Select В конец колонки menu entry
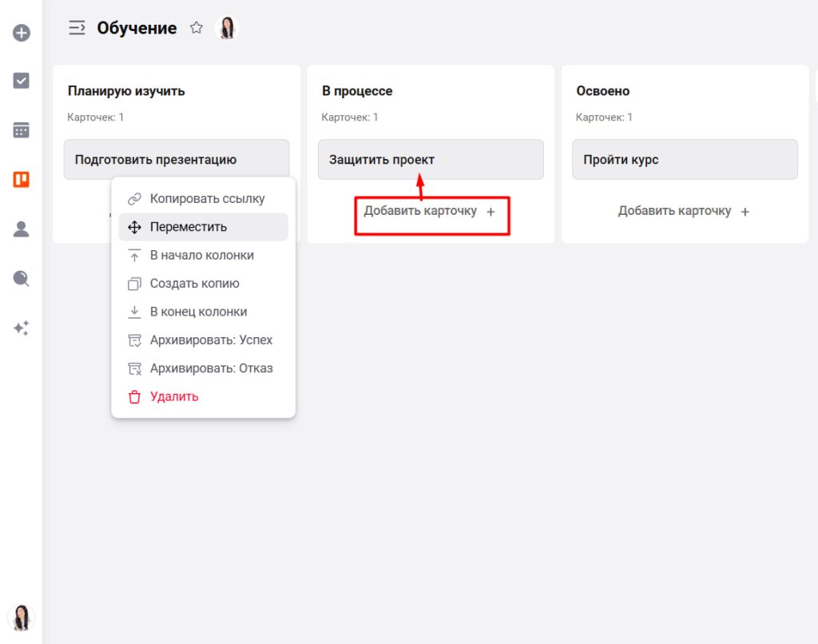The width and height of the screenshot is (818, 644). click(x=198, y=312)
